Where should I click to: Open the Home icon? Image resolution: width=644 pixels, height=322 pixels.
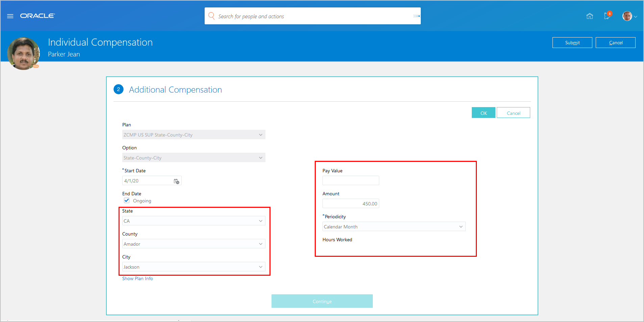coord(590,16)
